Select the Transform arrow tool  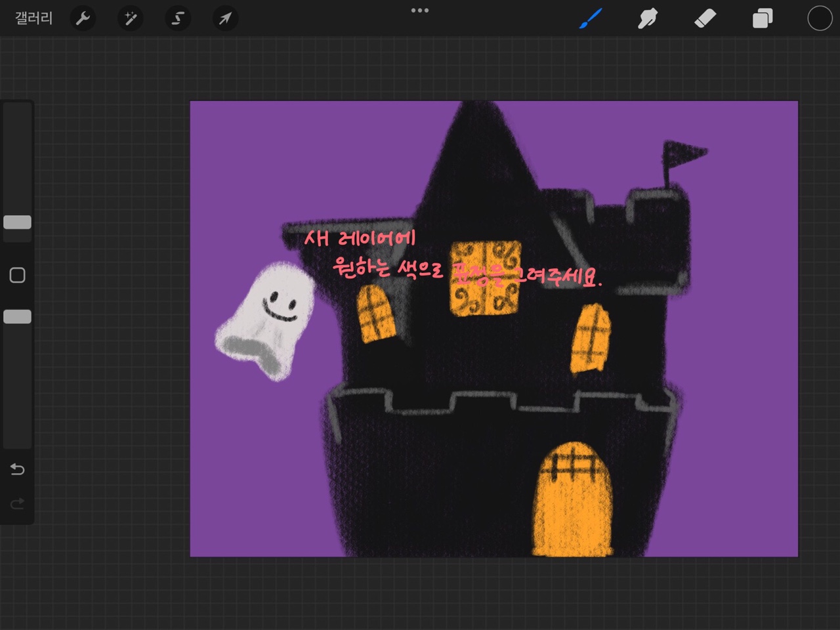point(225,18)
